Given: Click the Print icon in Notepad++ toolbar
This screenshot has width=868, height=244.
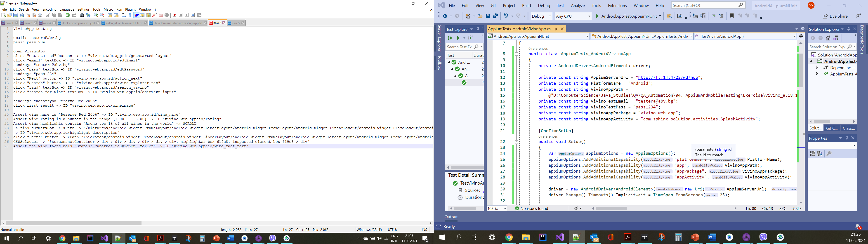Looking at the screenshot, I should click(x=40, y=15).
